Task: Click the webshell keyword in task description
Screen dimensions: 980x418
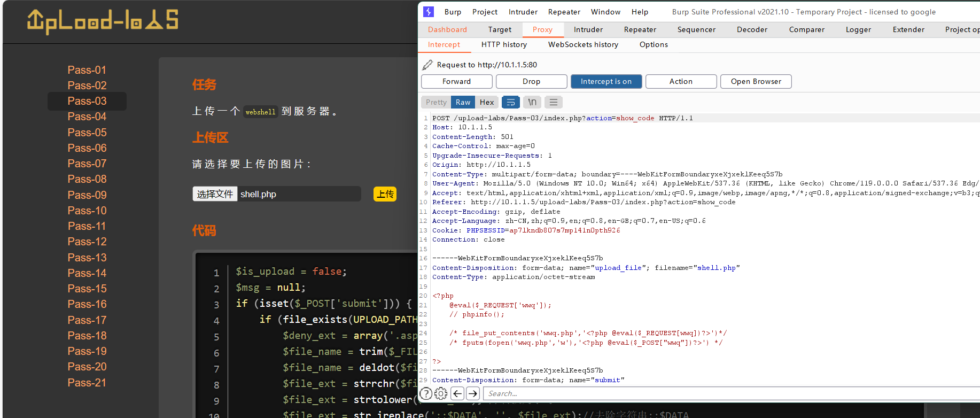Action: pyautogui.click(x=260, y=112)
